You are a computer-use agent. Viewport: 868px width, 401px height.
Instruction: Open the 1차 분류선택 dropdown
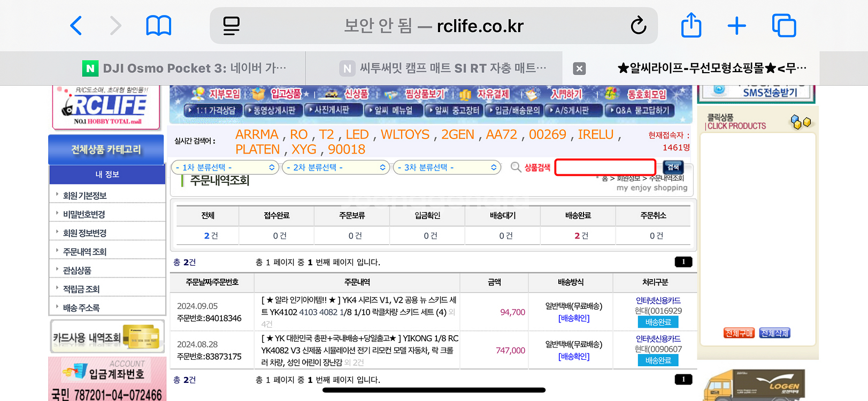225,167
